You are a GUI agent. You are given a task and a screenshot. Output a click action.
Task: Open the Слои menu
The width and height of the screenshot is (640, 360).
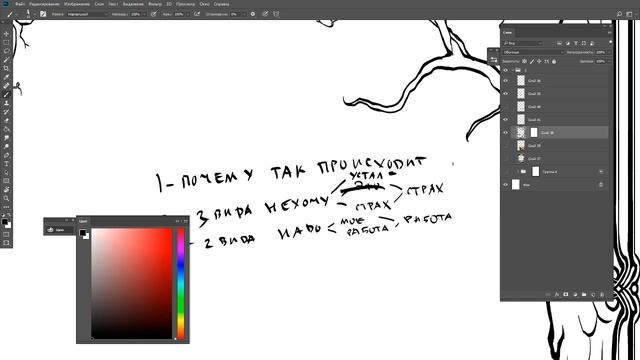99,4
